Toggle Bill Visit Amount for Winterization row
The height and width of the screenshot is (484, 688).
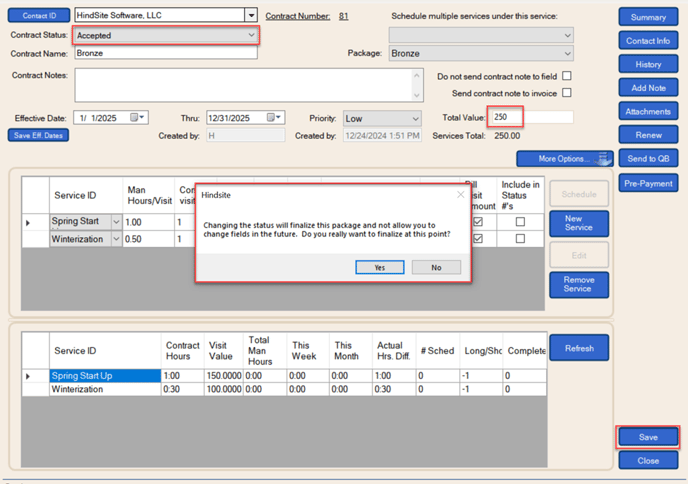[478, 238]
